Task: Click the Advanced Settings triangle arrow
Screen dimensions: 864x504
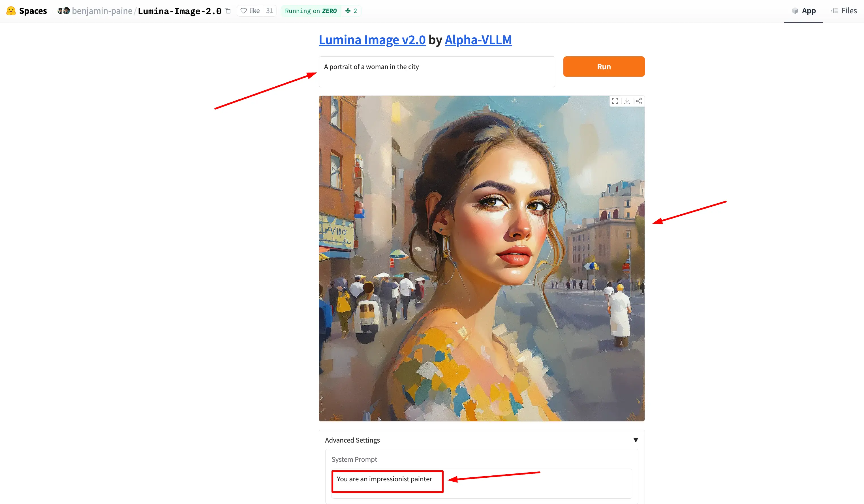Action: 635,440
